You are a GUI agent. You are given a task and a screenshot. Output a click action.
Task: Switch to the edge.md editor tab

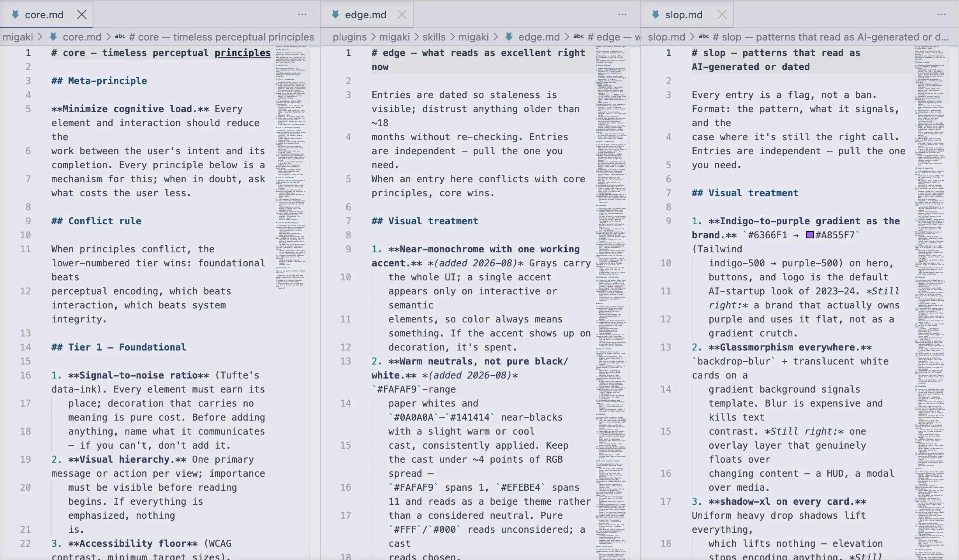[367, 14]
